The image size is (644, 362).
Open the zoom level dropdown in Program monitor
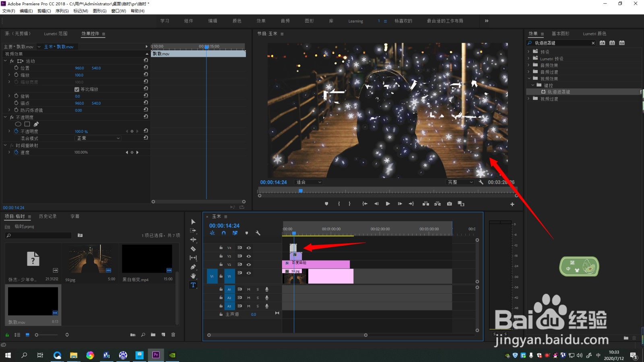pyautogui.click(x=309, y=182)
